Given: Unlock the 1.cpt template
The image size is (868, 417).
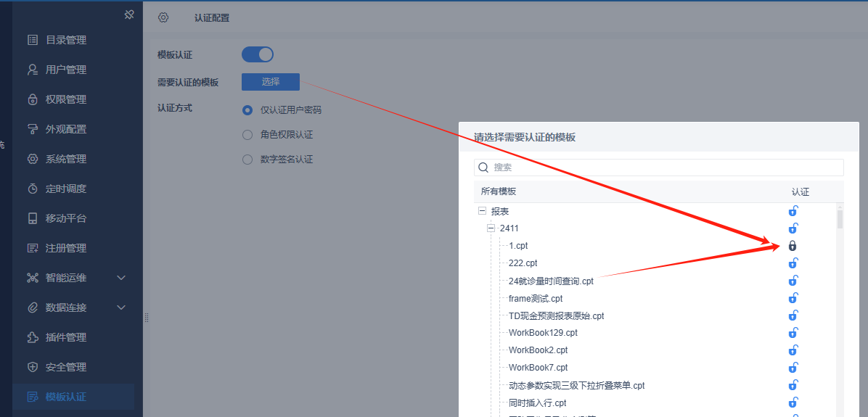Looking at the screenshot, I should 793,246.
